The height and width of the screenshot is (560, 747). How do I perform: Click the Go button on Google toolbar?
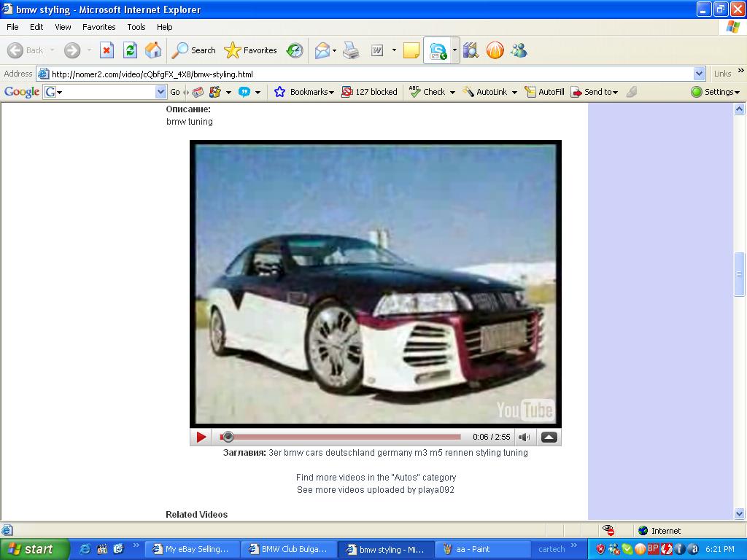175,92
